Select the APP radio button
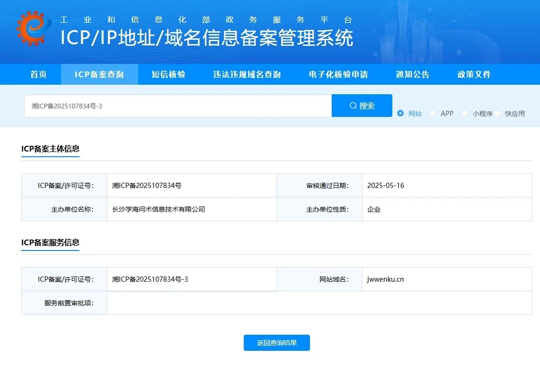 tap(433, 113)
